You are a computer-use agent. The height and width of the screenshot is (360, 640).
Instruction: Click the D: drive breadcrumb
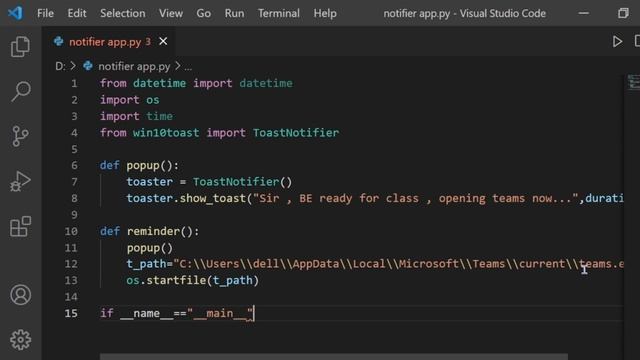click(x=60, y=66)
